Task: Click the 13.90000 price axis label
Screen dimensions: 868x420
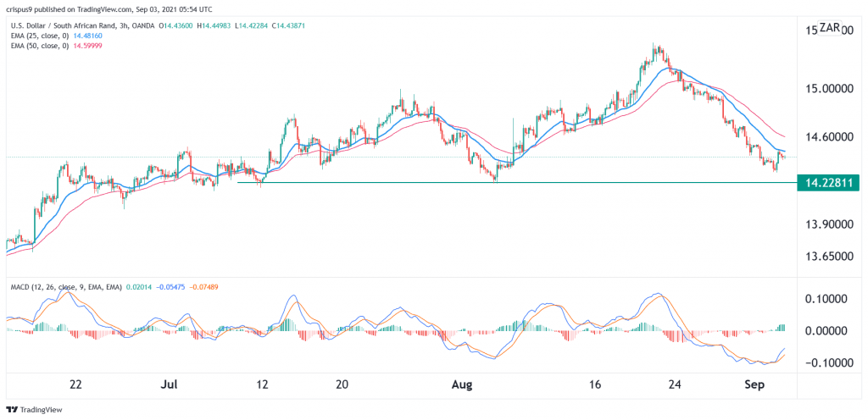Action: 829,225
